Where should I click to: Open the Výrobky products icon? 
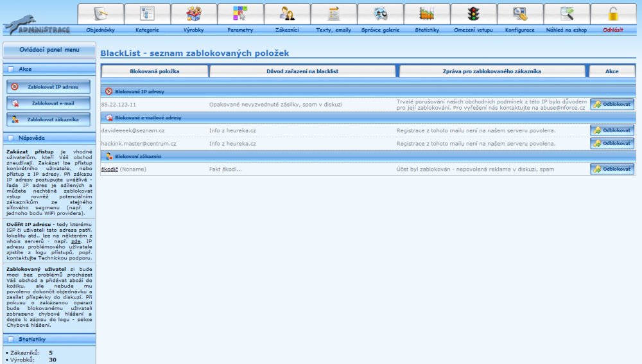tap(193, 14)
